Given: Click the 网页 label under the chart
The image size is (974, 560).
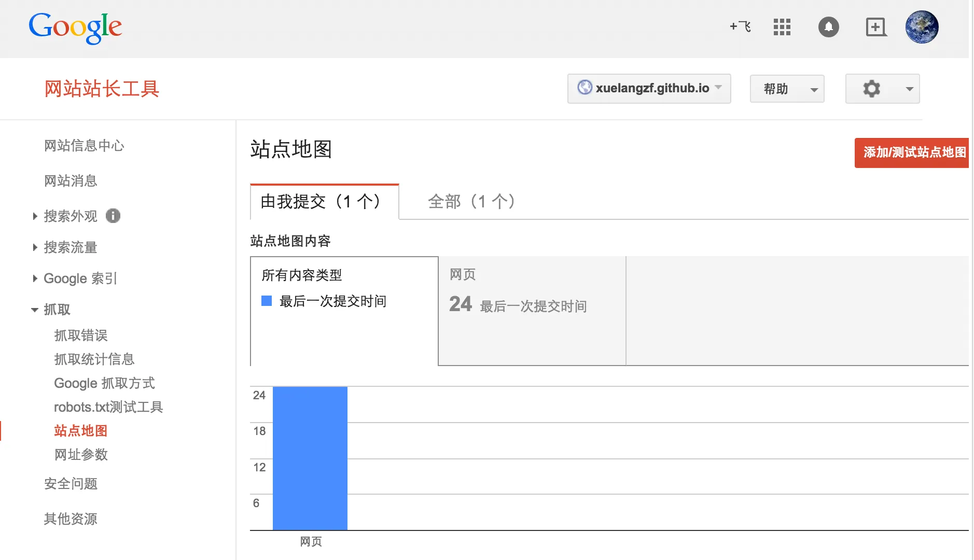Looking at the screenshot, I should click(311, 542).
